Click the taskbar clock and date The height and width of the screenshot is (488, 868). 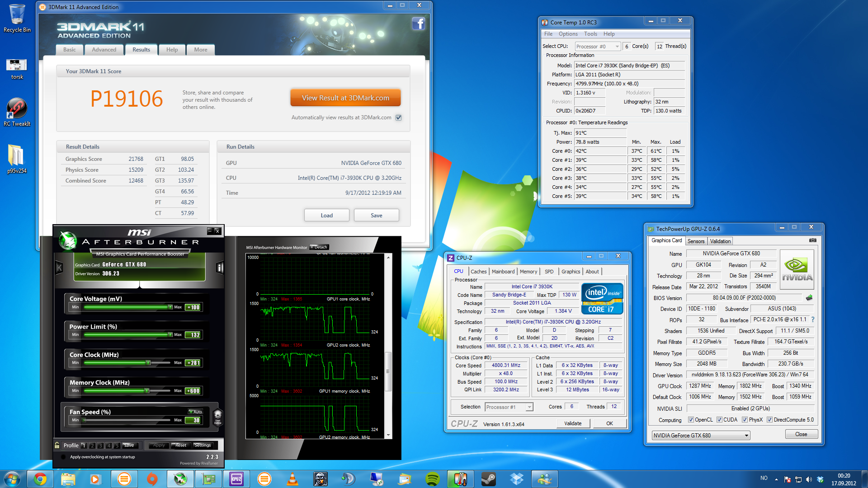(844, 479)
